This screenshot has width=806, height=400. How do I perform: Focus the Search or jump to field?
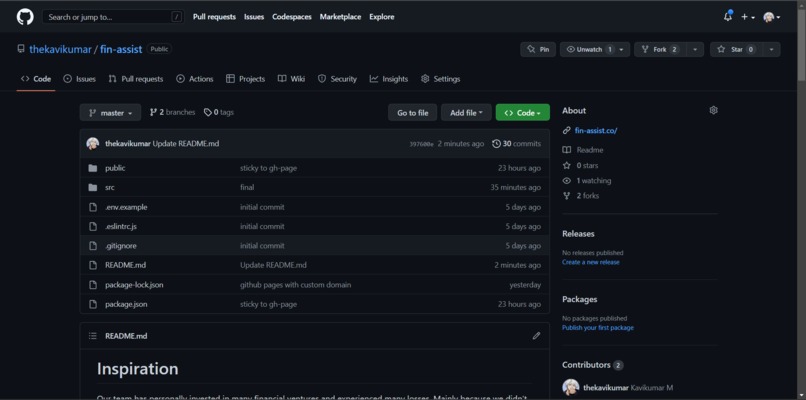tap(113, 17)
